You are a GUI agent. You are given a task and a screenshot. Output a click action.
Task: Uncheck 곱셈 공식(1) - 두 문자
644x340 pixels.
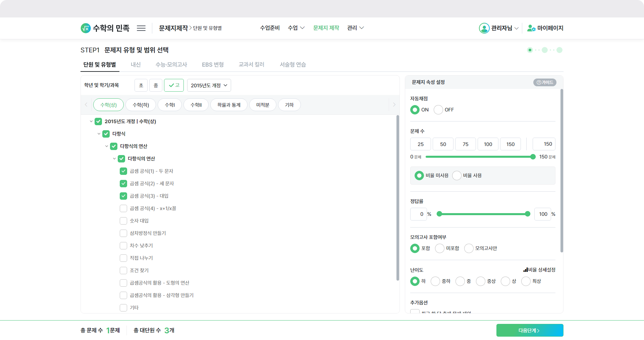tap(123, 171)
